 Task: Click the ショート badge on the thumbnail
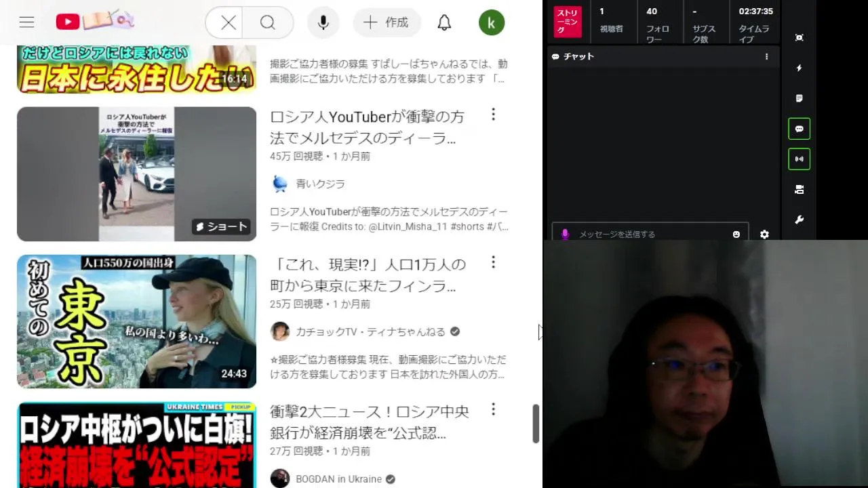[221, 226]
